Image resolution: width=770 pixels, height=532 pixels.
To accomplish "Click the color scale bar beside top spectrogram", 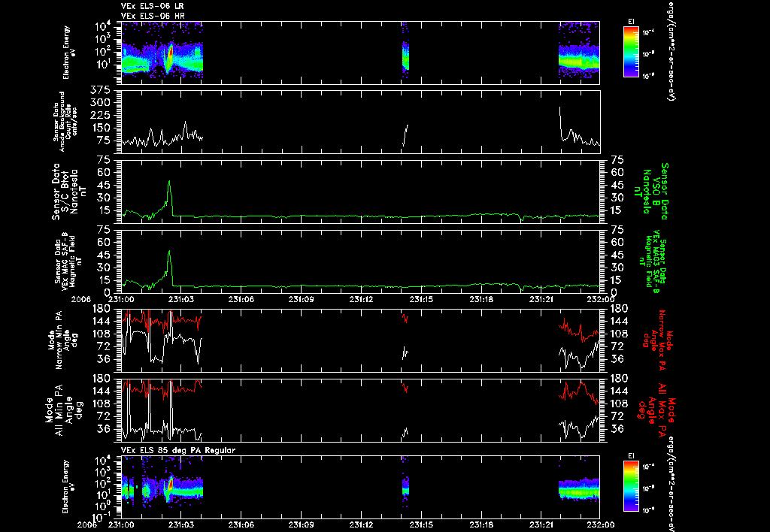I will (631, 52).
